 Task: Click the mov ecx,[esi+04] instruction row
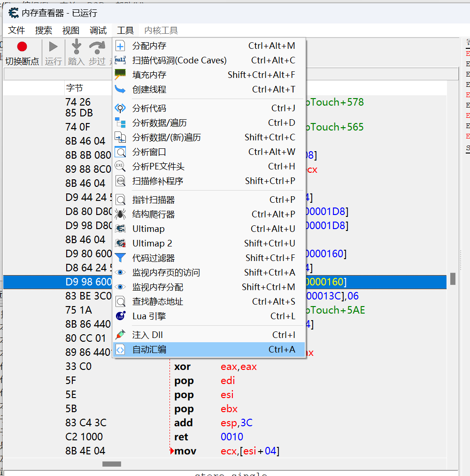pos(225,451)
